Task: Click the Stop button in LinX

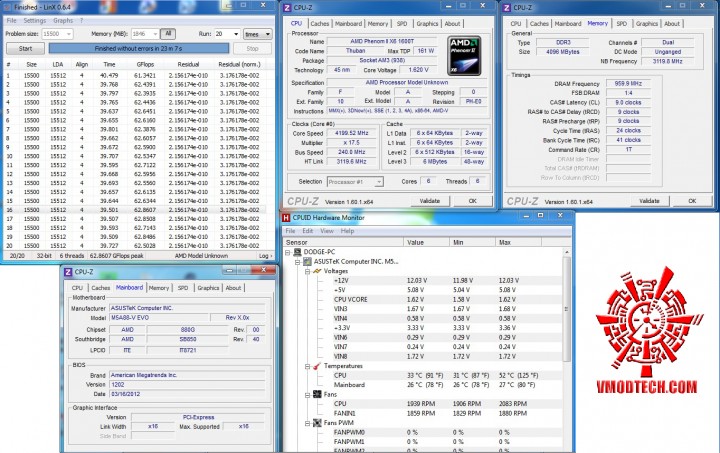Action: click(252, 48)
